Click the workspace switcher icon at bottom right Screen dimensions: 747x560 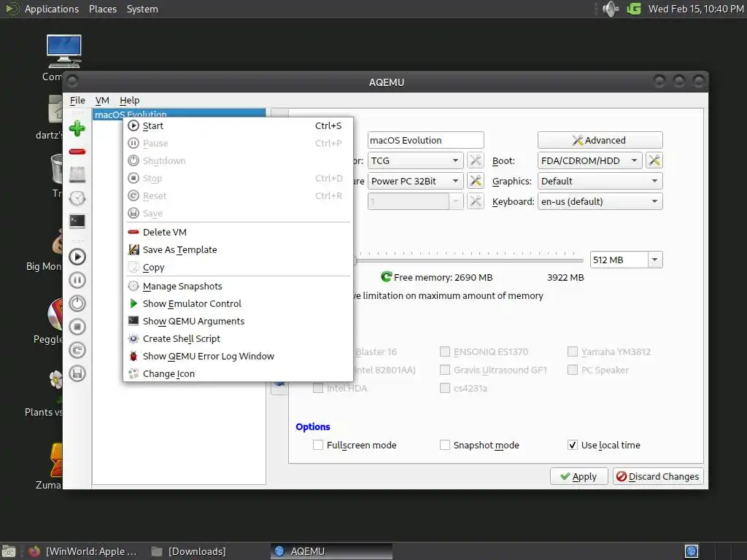(x=692, y=551)
